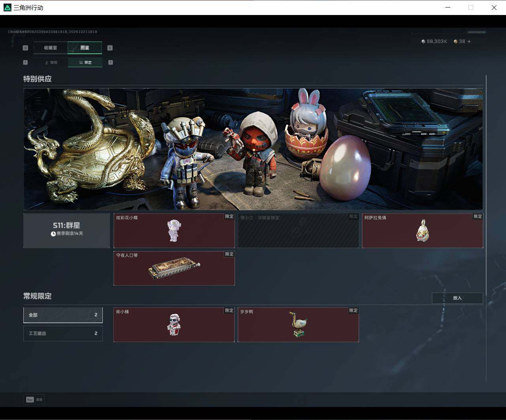This screenshot has width=506, height=420.
Task: Switch to the 收藏室 tab
Action: point(51,48)
